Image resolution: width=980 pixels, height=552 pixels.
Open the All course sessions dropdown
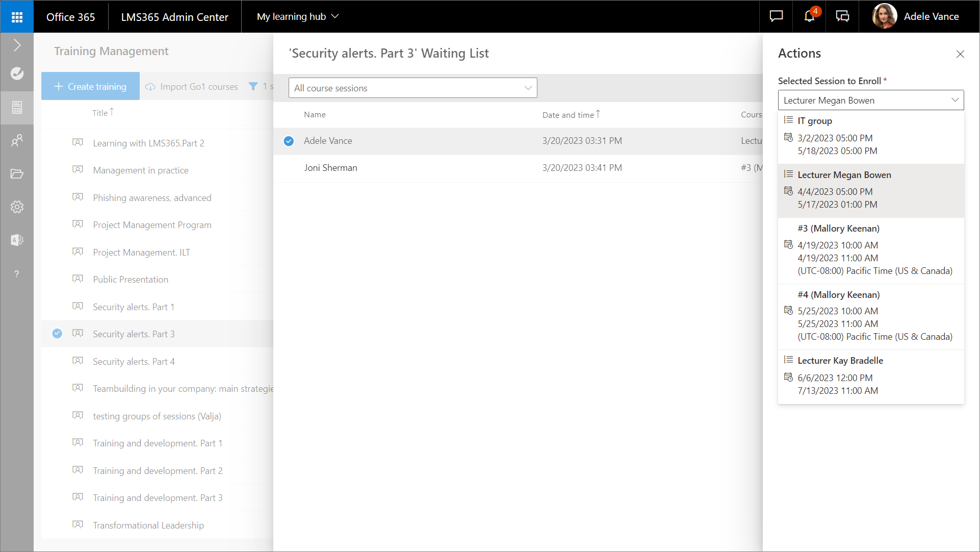(412, 88)
